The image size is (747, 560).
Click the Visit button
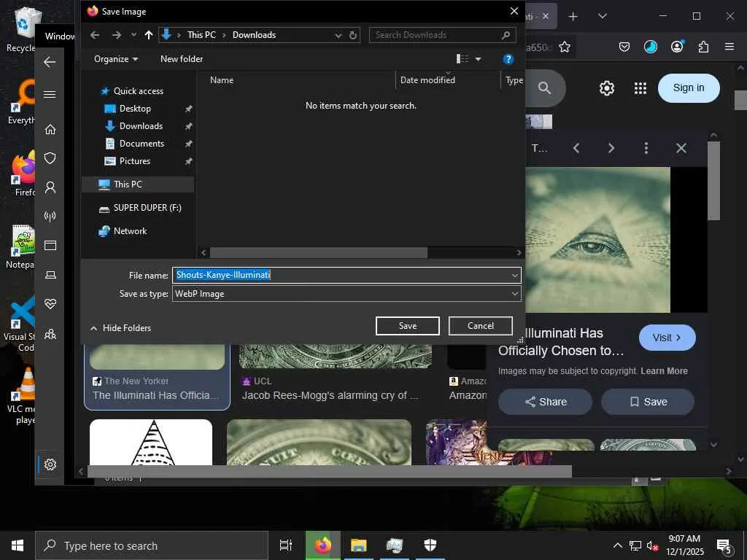(x=667, y=338)
